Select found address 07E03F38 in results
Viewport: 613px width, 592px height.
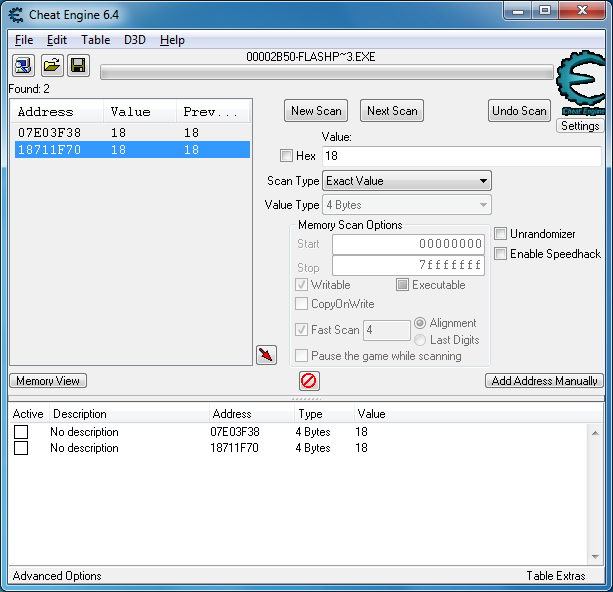point(132,133)
